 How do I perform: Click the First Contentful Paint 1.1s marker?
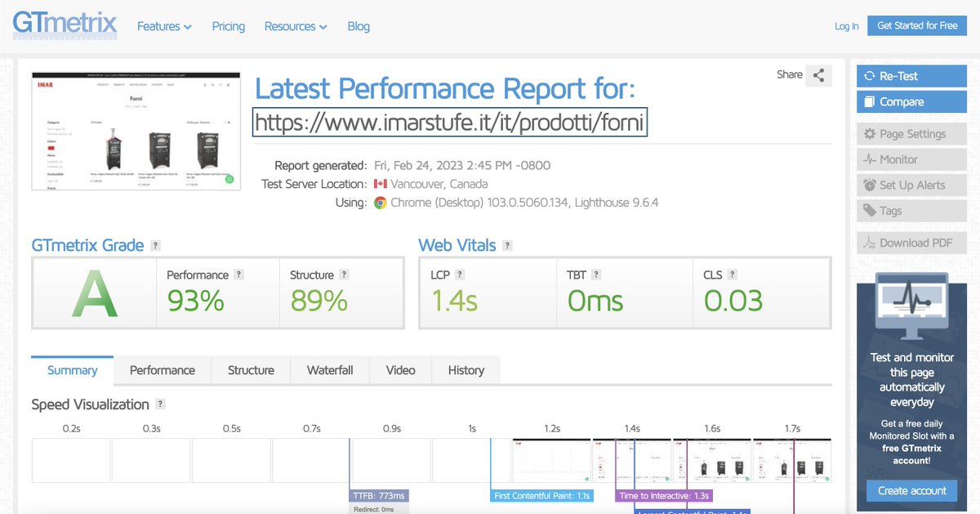[542, 495]
